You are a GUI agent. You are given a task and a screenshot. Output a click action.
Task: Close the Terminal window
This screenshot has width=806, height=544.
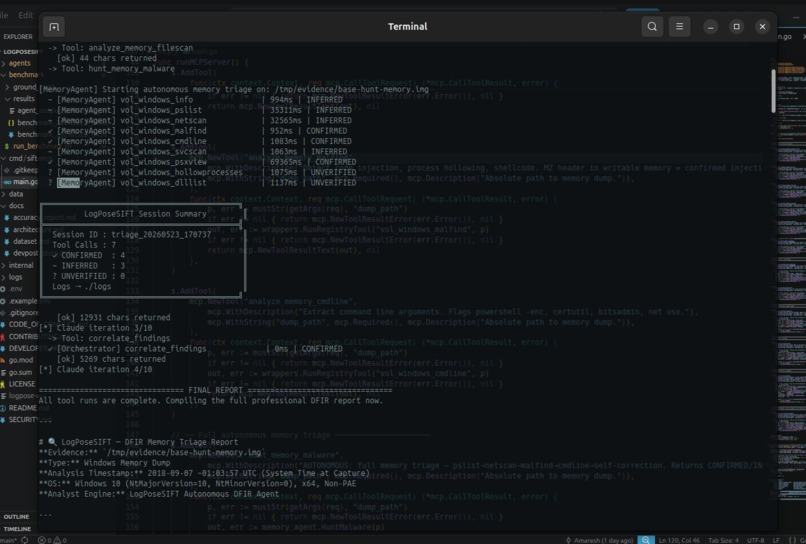[x=762, y=27]
